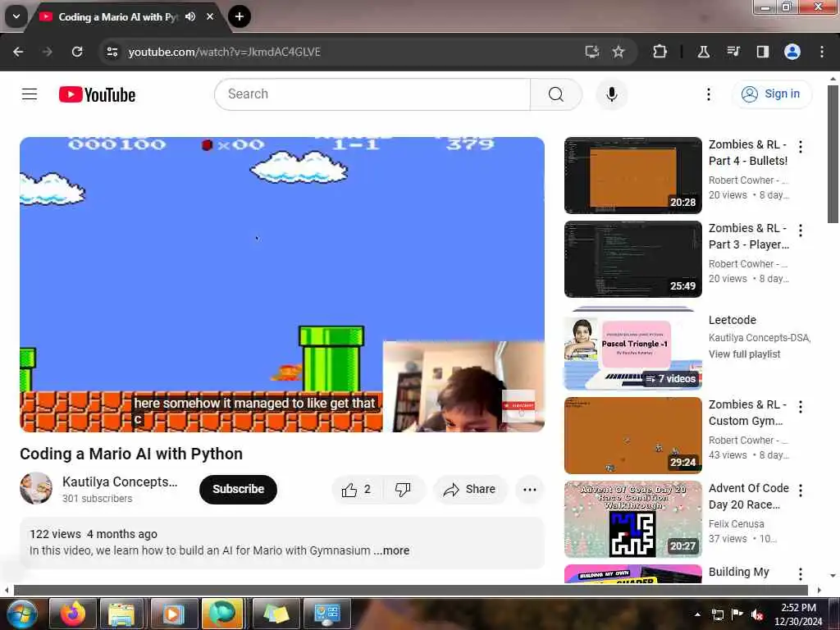The image size is (840, 630).
Task: Click the address bar URL
Action: [x=224, y=52]
